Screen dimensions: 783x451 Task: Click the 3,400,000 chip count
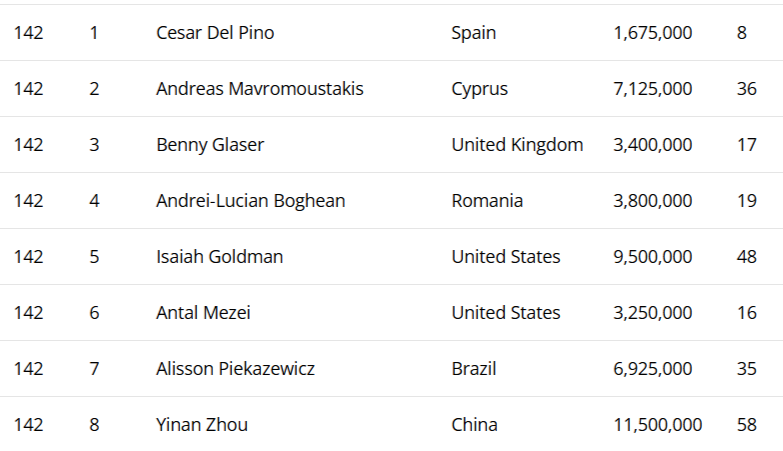click(652, 145)
